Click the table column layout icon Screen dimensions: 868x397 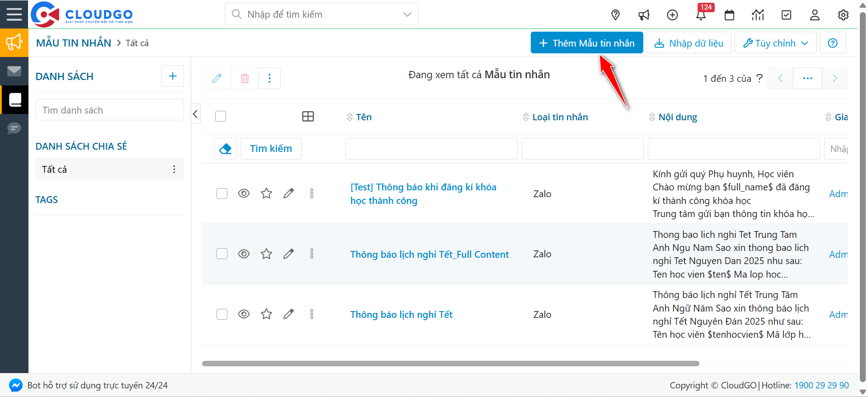point(308,117)
